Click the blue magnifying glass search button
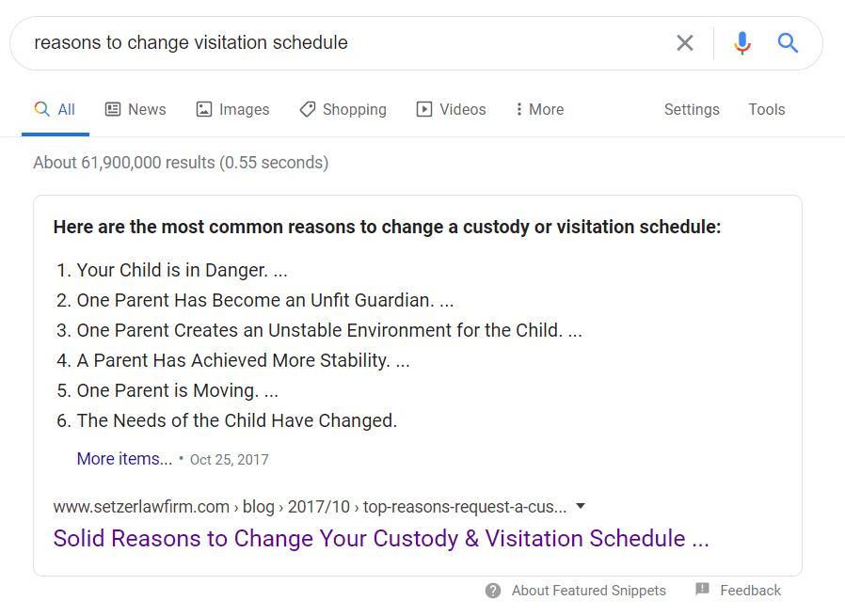845x616 pixels. 788,42
